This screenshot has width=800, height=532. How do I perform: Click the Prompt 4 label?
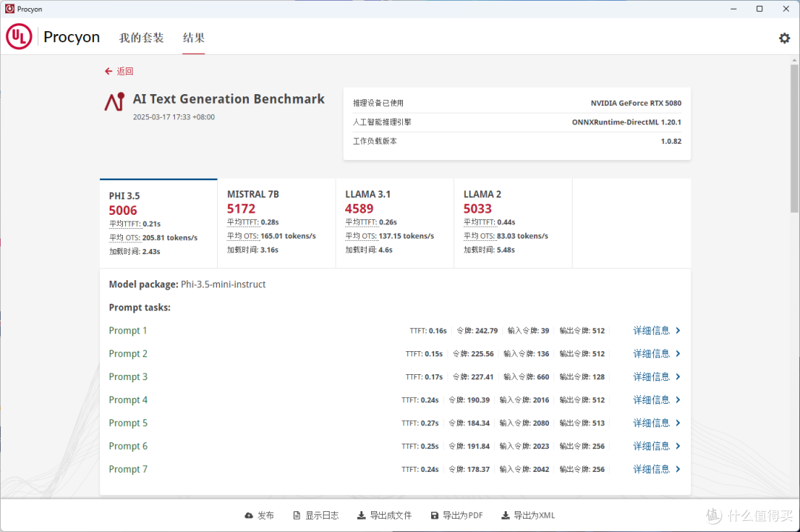click(127, 400)
